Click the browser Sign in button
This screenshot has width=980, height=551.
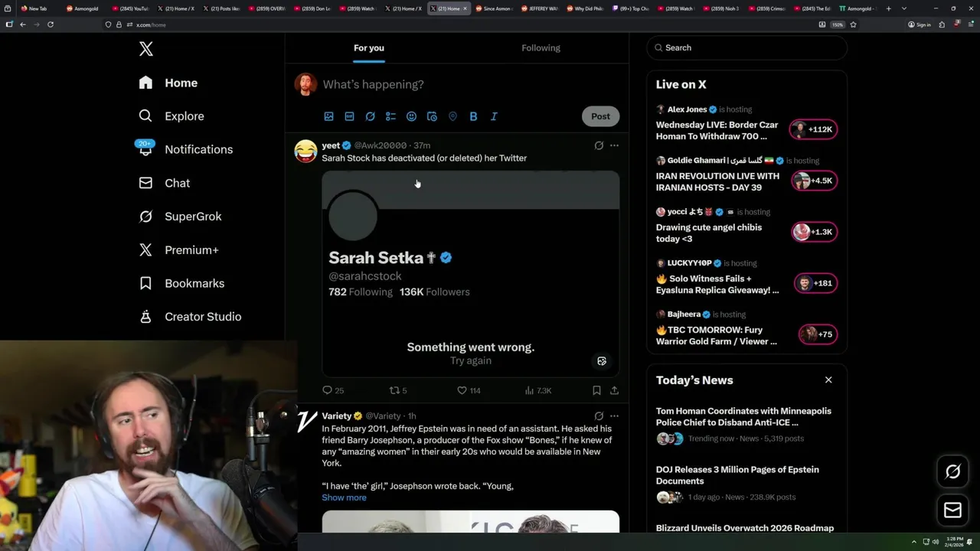click(920, 24)
